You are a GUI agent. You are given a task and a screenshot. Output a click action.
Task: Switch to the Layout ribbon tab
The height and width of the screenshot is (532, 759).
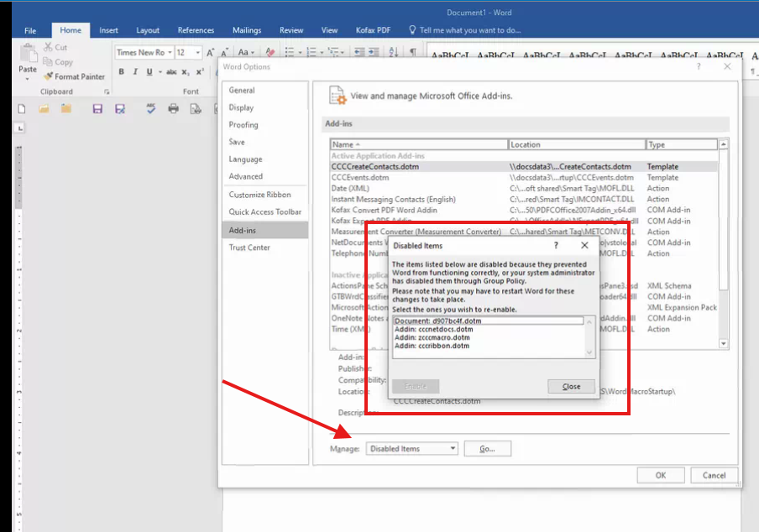[x=148, y=30]
